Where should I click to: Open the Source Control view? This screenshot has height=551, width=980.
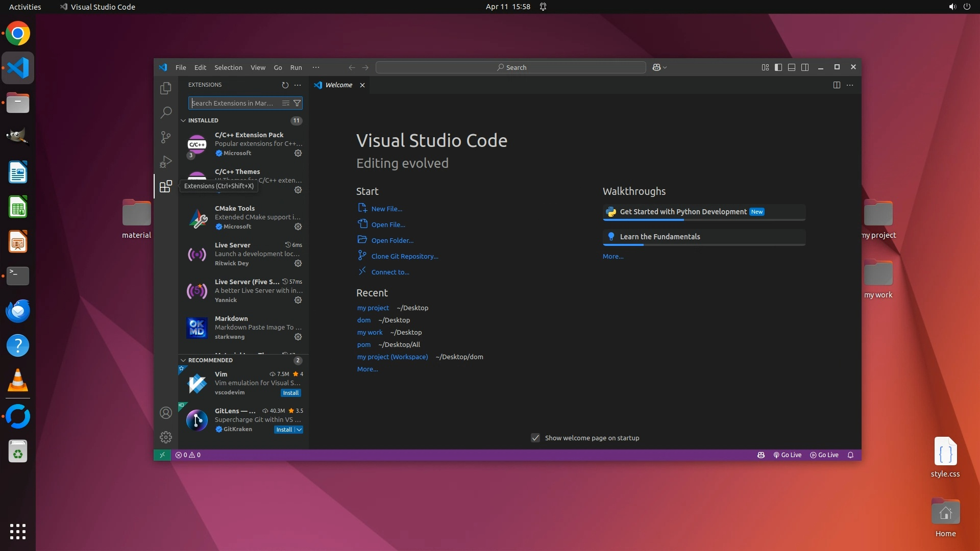point(165,137)
